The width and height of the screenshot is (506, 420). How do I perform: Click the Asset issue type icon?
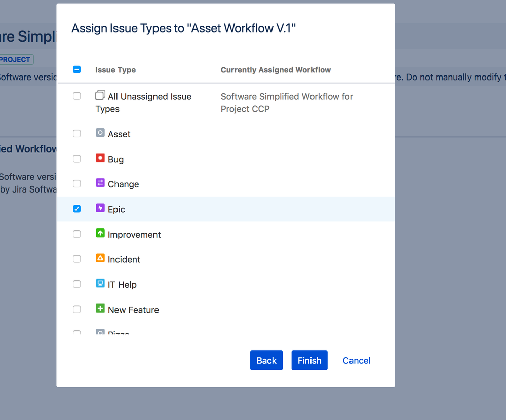tap(100, 133)
